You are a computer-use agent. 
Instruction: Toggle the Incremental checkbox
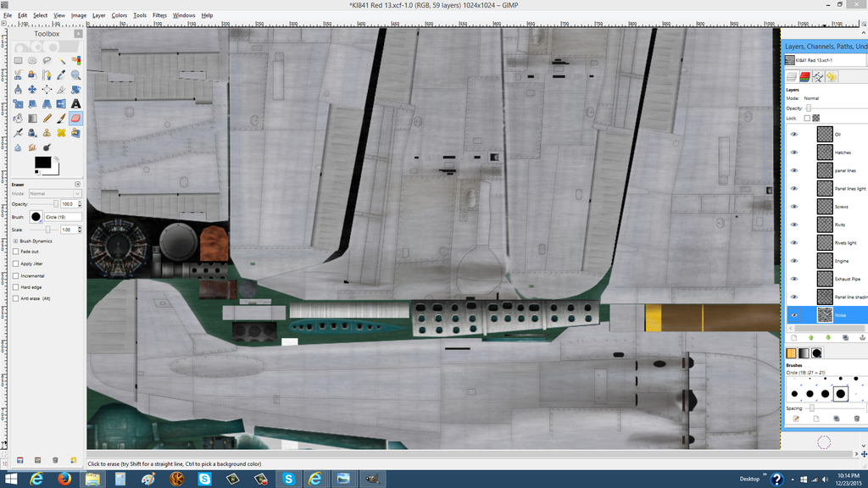pos(15,275)
